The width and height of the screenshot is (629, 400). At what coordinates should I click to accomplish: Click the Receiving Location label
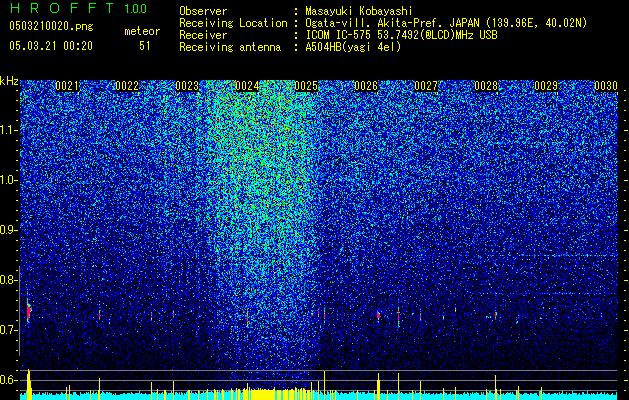(233, 23)
